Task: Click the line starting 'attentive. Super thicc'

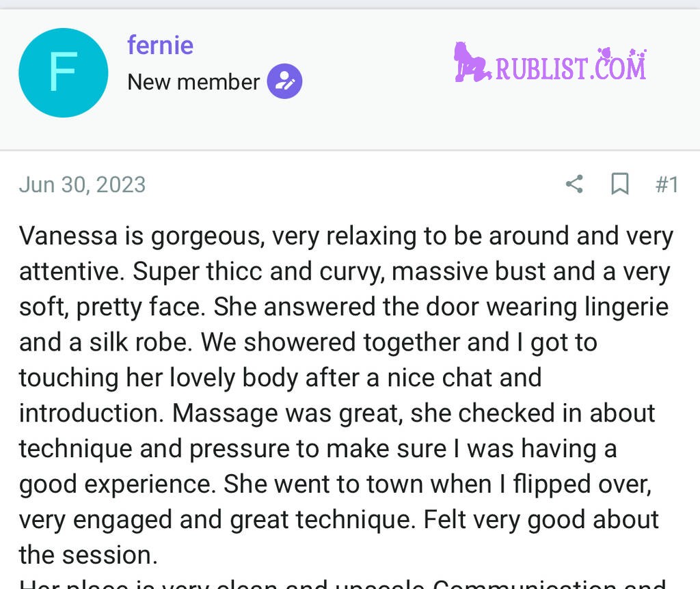Action: [345, 272]
